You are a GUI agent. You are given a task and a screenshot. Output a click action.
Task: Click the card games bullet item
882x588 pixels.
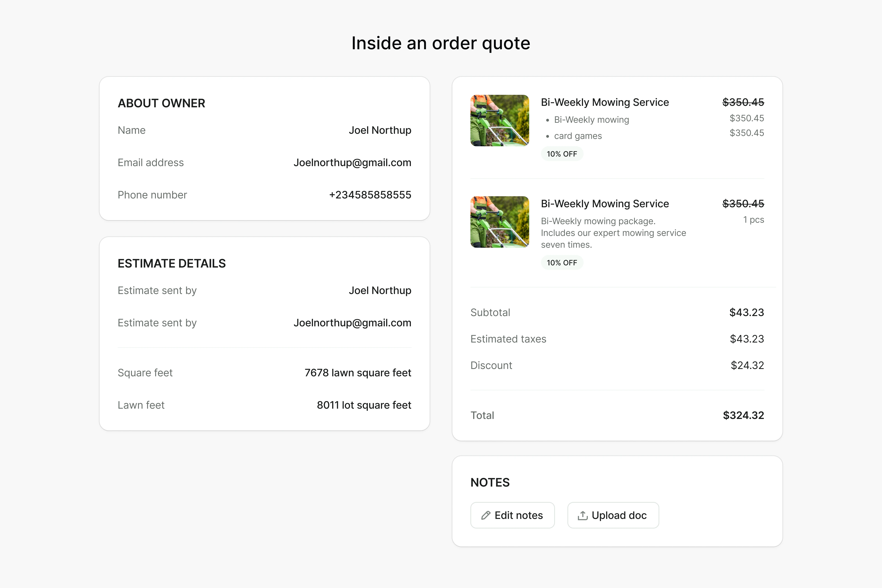[x=578, y=136]
